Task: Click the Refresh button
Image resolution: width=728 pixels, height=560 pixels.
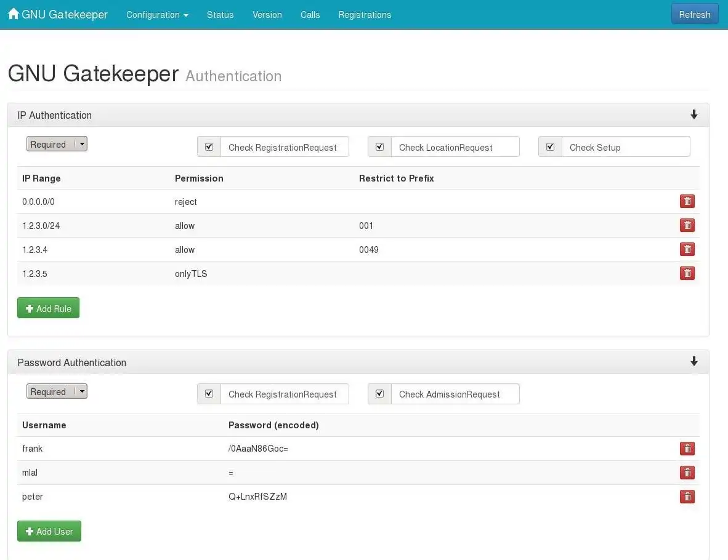Action: coord(695,14)
